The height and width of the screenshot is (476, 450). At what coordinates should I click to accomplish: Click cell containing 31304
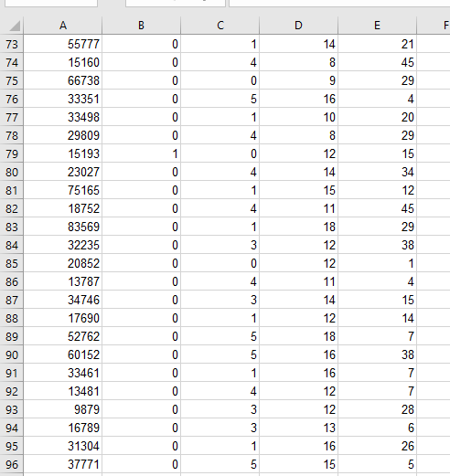(63, 446)
